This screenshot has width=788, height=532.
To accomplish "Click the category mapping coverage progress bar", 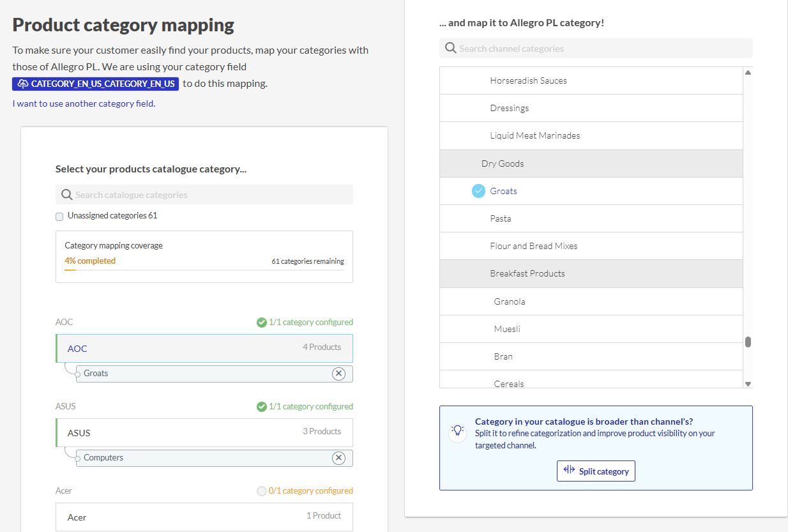I will click(204, 270).
